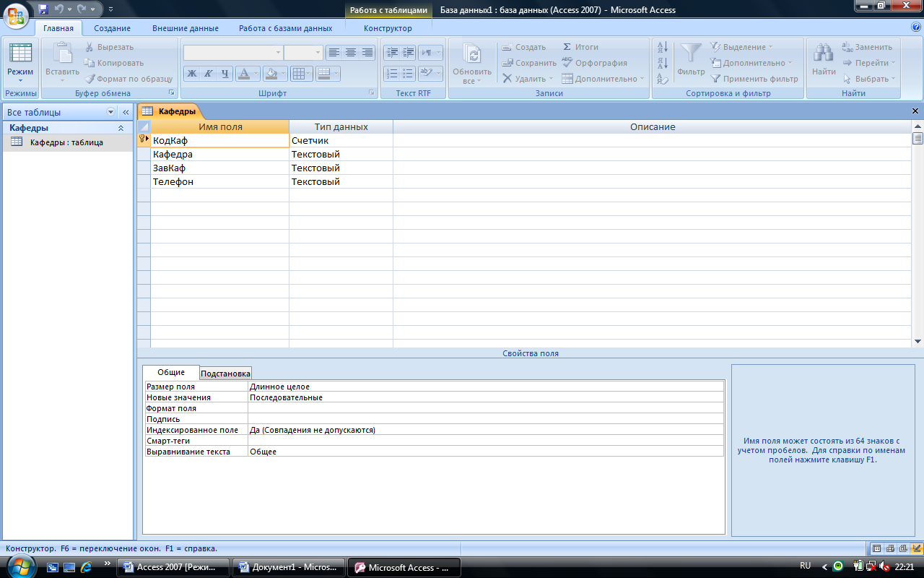
Task: Open Дополнительно dropdown in Записи group
Action: pyautogui.click(x=603, y=79)
